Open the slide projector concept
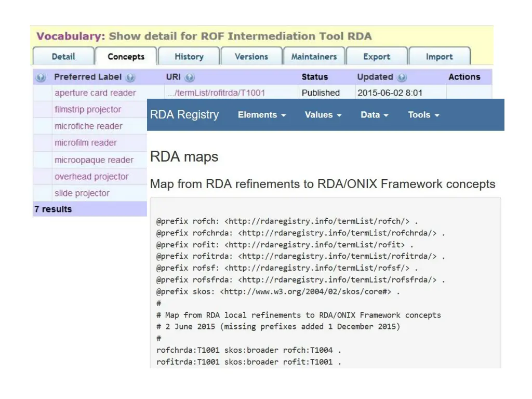Viewport: 532px width, 399px height. click(82, 193)
